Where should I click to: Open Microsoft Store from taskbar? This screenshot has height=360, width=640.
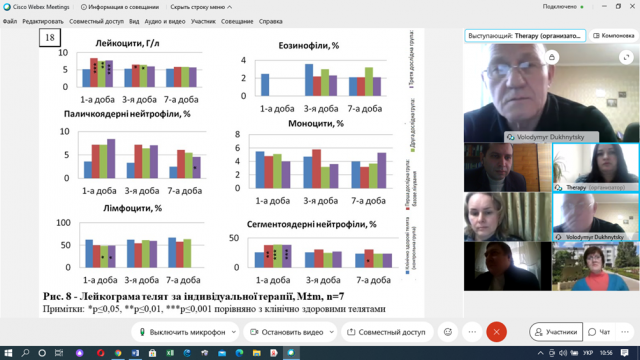pos(152,353)
